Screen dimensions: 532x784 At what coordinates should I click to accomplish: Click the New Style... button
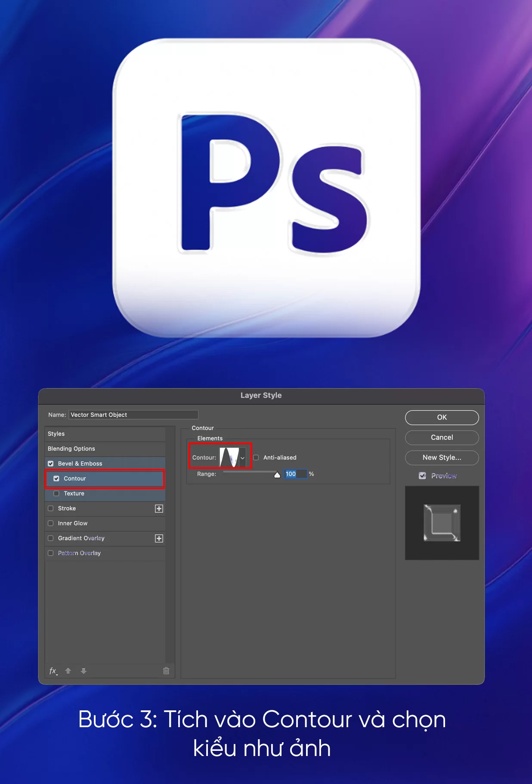(x=442, y=458)
